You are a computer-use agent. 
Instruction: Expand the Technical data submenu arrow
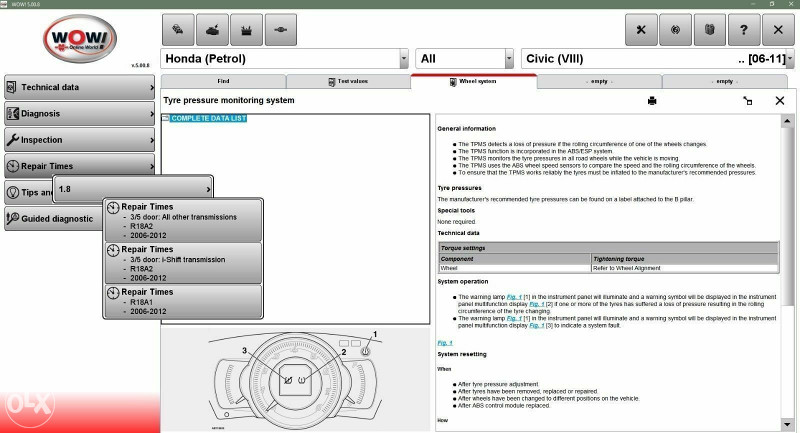click(152, 88)
